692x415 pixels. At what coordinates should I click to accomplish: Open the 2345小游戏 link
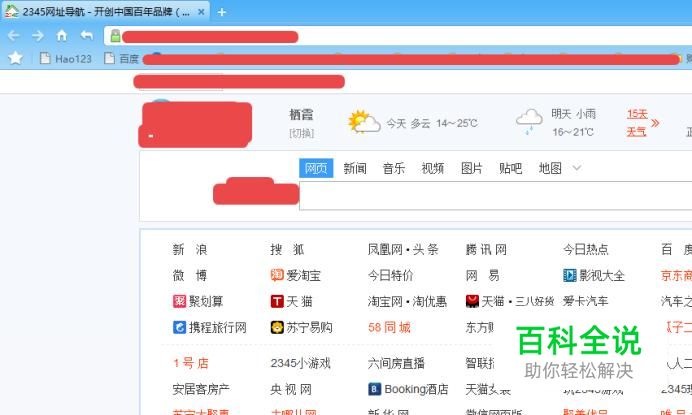[300, 363]
